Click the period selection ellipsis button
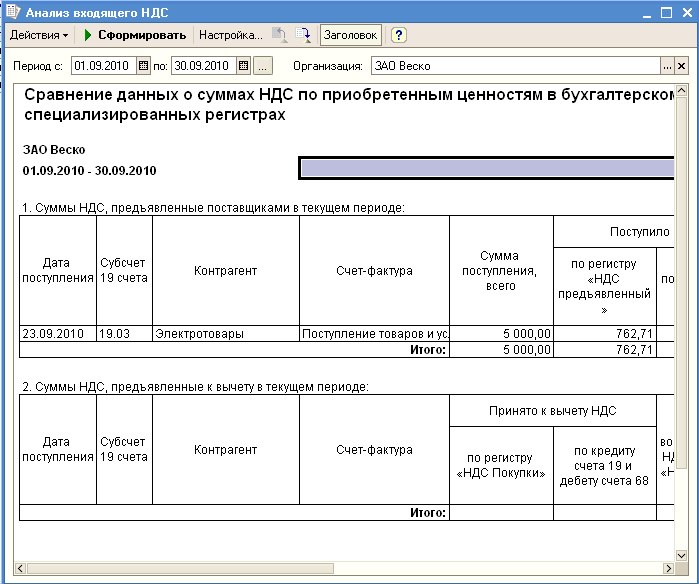699x584 pixels. (x=263, y=66)
